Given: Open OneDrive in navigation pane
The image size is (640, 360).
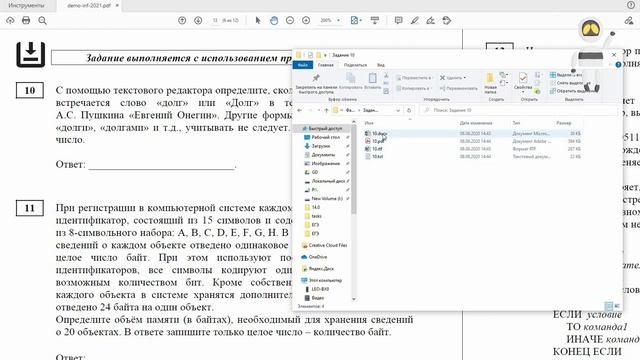Looking at the screenshot, I should pyautogui.click(x=318, y=257).
